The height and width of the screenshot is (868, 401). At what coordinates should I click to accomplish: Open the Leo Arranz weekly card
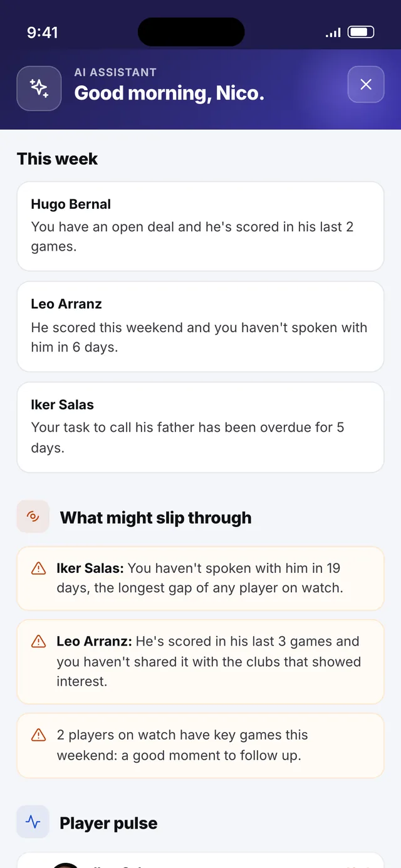click(x=200, y=327)
